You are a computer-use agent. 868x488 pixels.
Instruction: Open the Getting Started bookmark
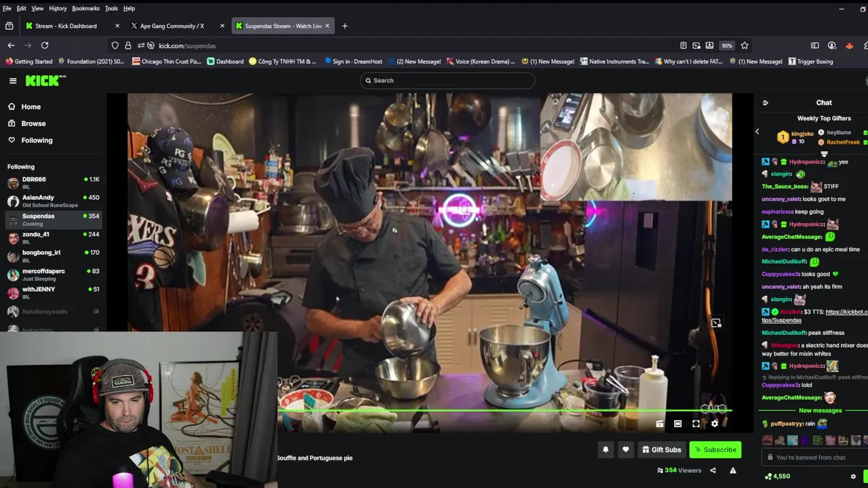point(28,62)
